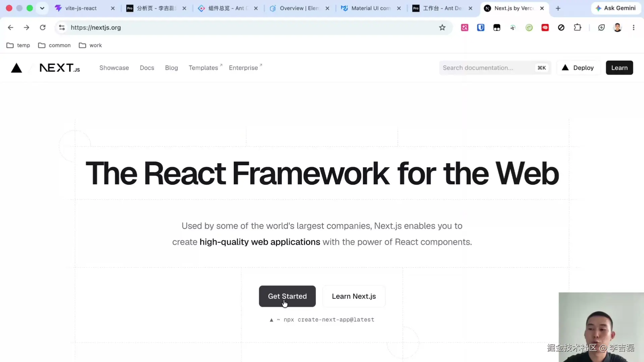Open the Templates external link
This screenshot has height=362, width=644.
(205, 67)
